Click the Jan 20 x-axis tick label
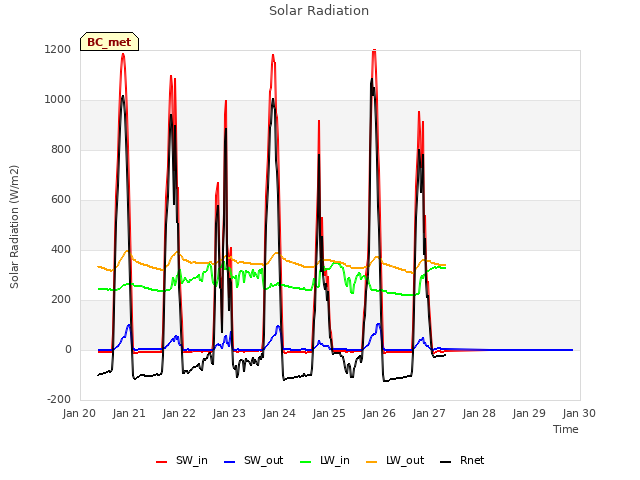Screen dimensions: 640x480 [x=79, y=413]
